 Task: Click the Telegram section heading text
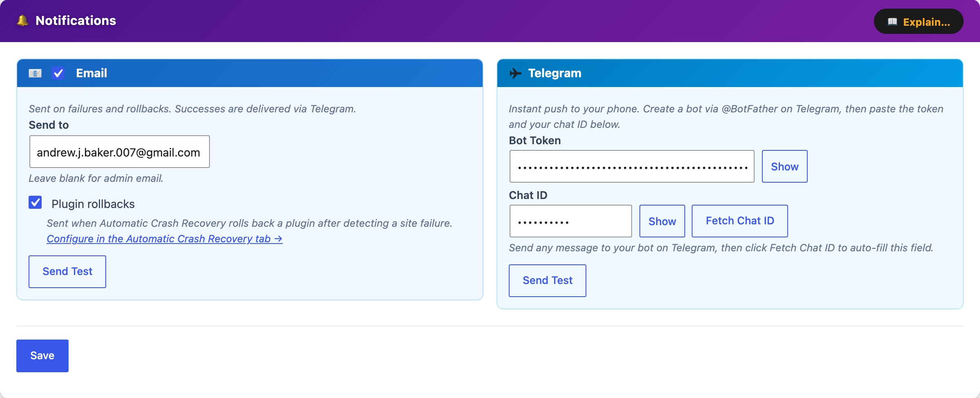pos(555,73)
